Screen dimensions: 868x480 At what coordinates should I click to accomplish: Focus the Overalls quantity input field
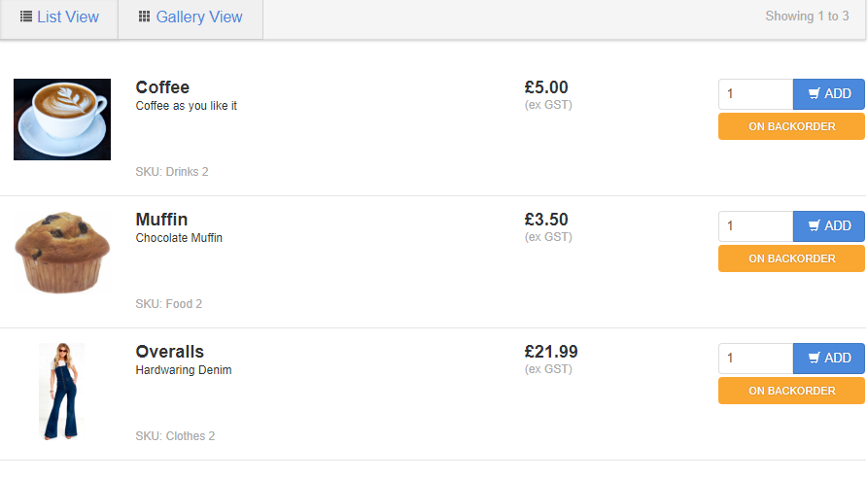pos(755,359)
